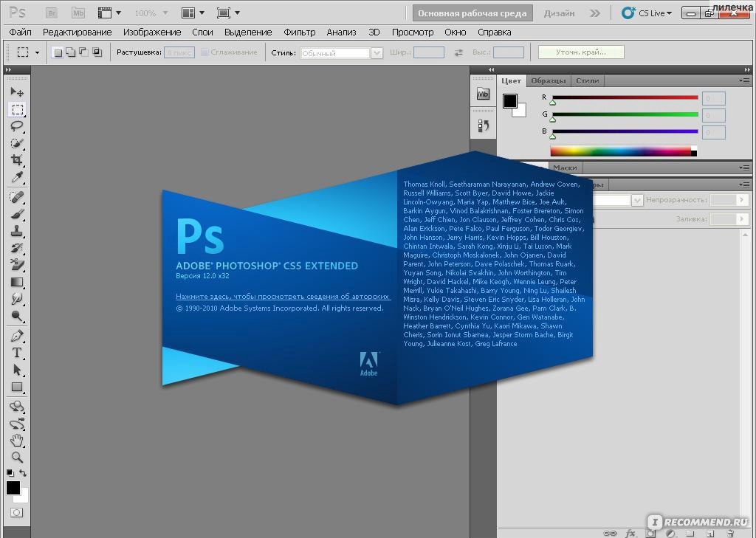Toggle the Сглаживание checkbox
Viewport: 756px width, 538px height.
point(205,52)
